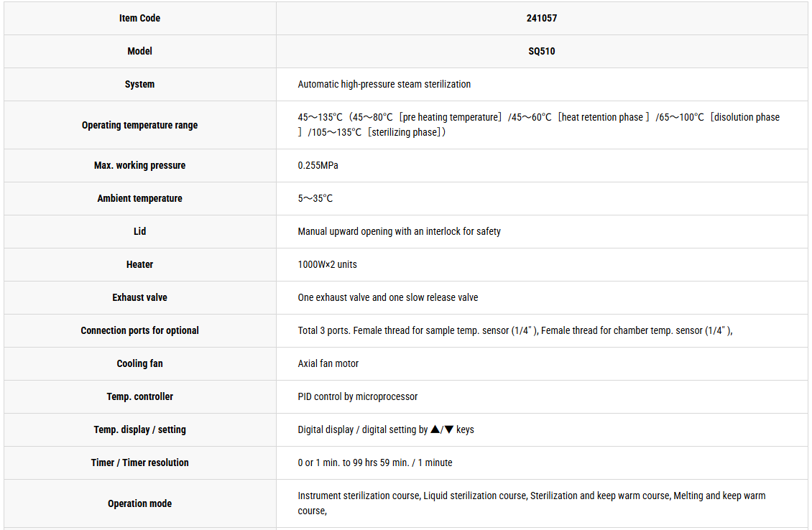Image resolution: width=812 pixels, height=530 pixels.
Task: Click the down triangle key symbol
Action: click(x=449, y=429)
